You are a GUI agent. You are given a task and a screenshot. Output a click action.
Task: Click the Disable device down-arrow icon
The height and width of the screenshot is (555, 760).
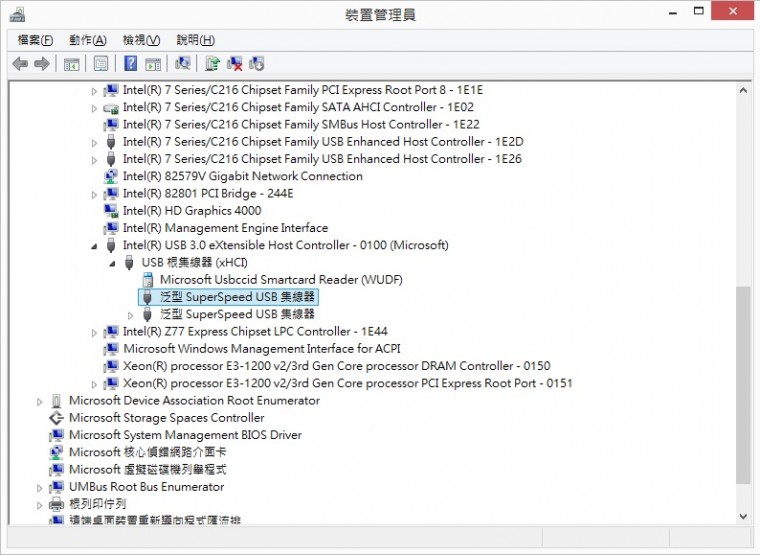point(256,63)
